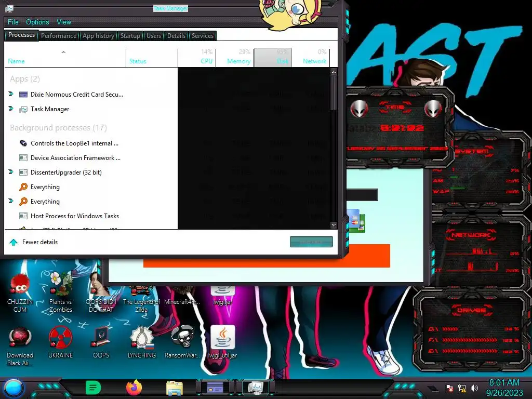
Task: Select the UKRAINE radiation desktop icon
Action: 60,343
